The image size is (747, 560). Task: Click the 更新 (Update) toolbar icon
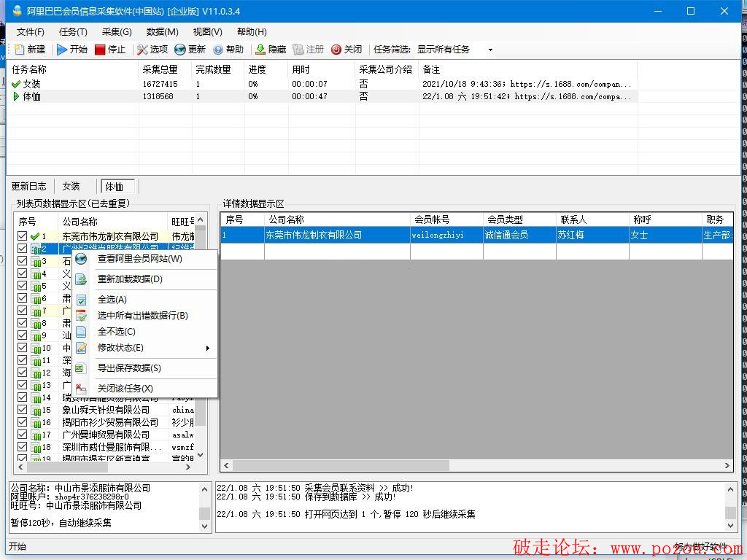tap(180, 50)
